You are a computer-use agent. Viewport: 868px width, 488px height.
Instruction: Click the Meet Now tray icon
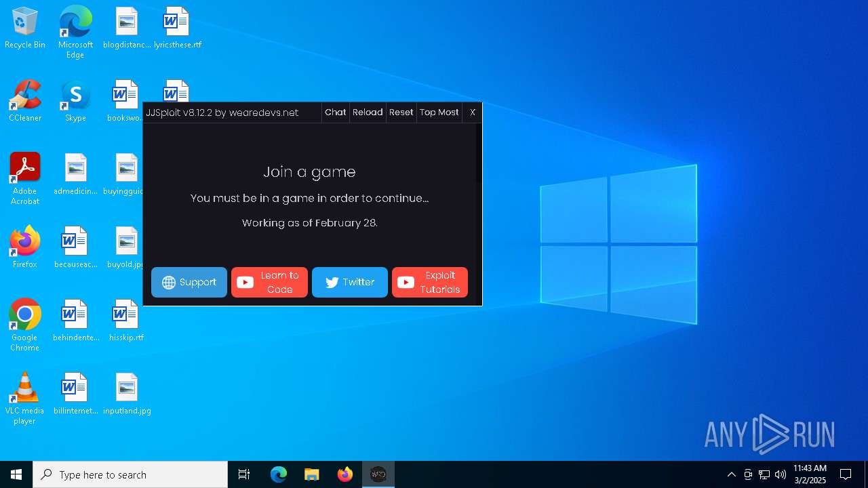click(x=748, y=474)
